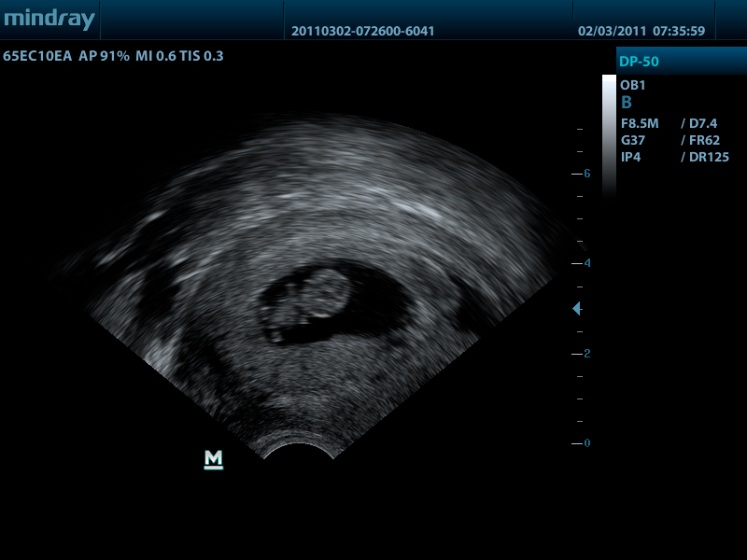The height and width of the screenshot is (560, 747).
Task: Click the date 02/03/2011
Action: (x=612, y=32)
